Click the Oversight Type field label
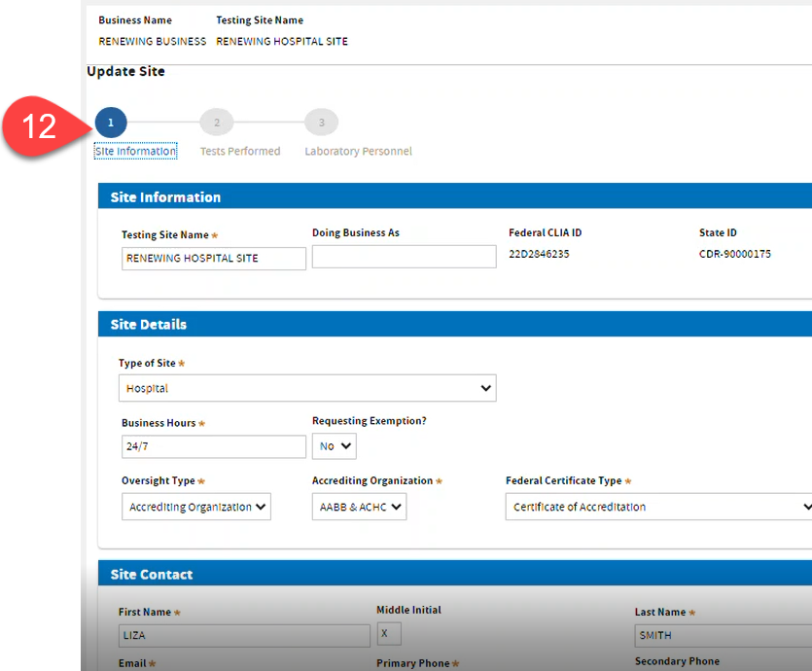The width and height of the screenshot is (812, 671). point(158,480)
